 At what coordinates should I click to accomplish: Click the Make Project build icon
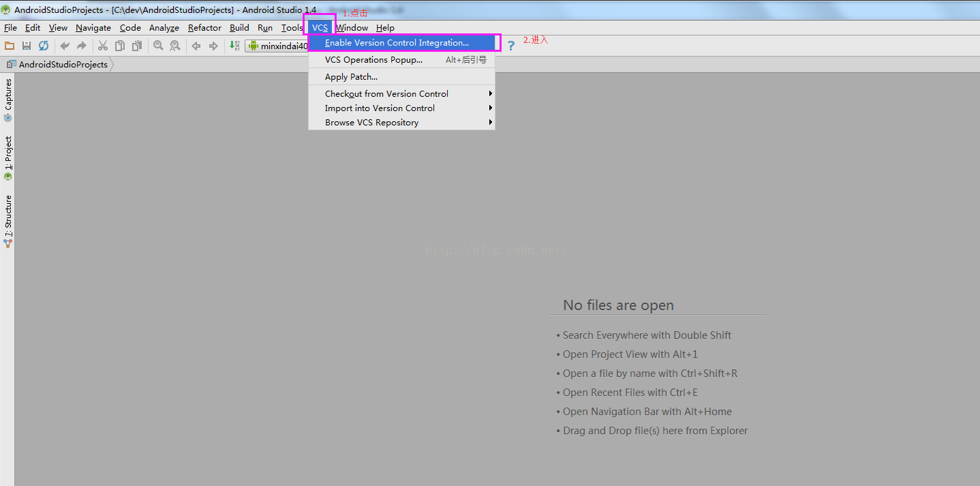pyautogui.click(x=234, y=46)
